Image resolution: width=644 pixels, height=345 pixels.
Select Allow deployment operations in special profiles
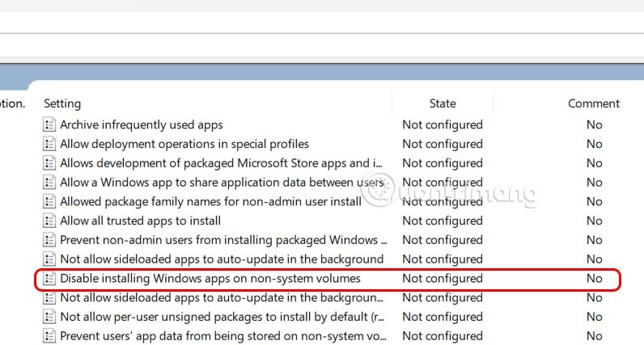pos(184,145)
